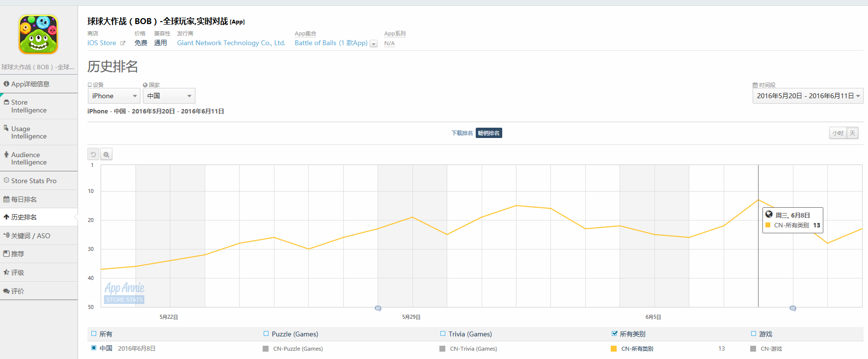Screen dimensions: 868x359
Task: Click the magnifier zoom icon above the chart
Action: coord(106,154)
